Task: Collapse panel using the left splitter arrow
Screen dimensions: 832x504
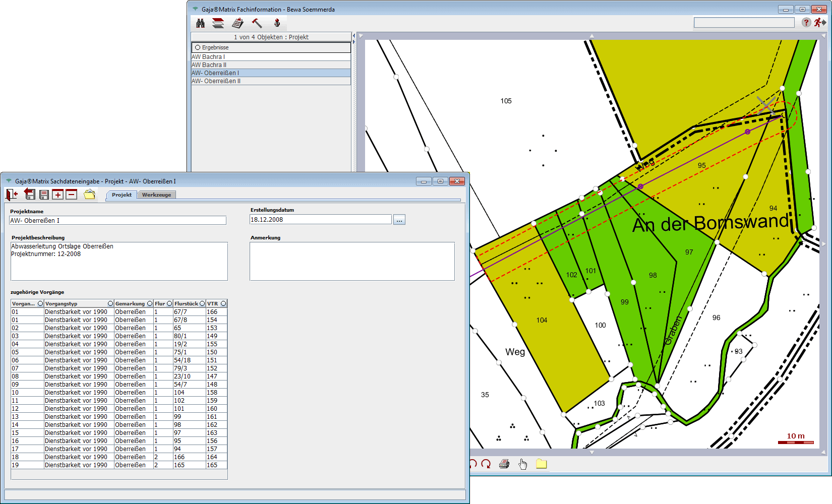Action: point(353,36)
